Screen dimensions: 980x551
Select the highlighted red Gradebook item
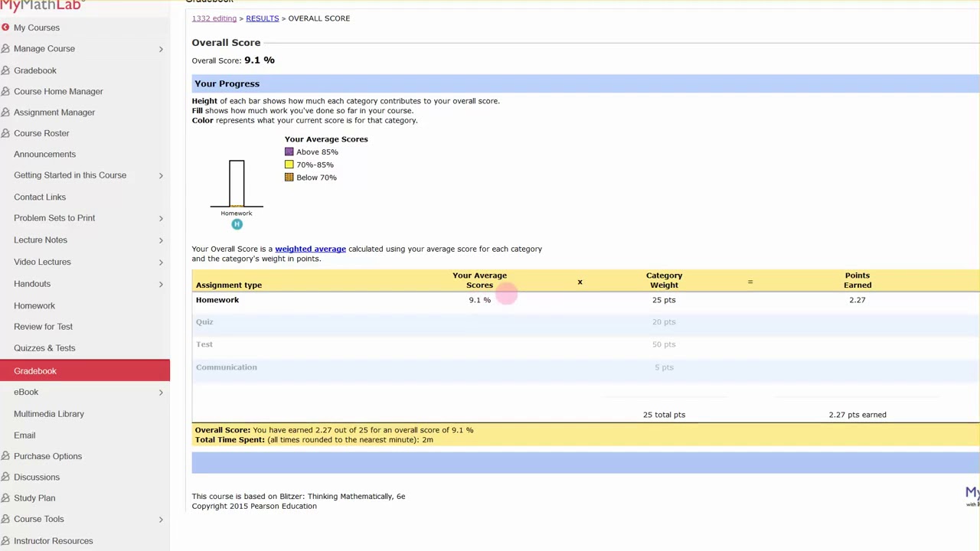(85, 370)
